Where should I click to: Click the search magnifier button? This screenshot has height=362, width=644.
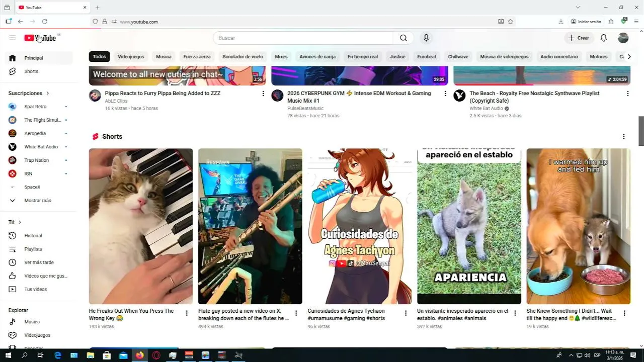tap(404, 38)
